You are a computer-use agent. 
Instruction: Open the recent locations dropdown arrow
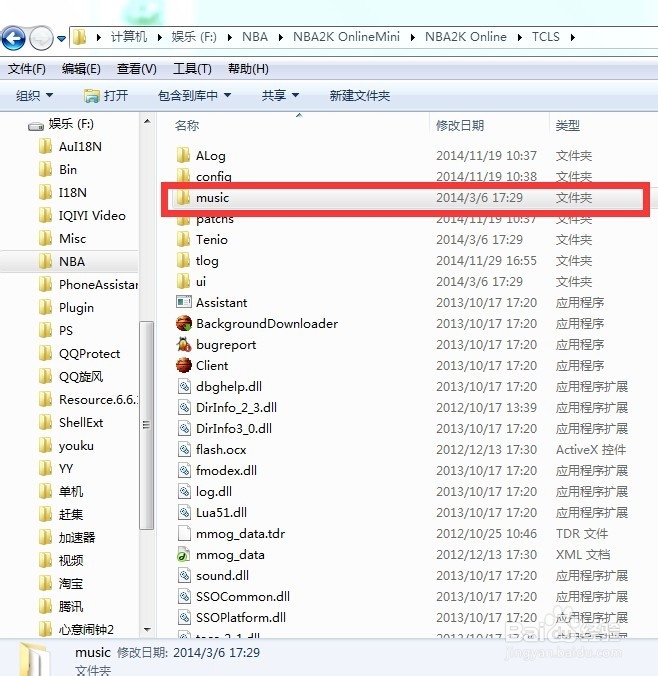[62, 39]
